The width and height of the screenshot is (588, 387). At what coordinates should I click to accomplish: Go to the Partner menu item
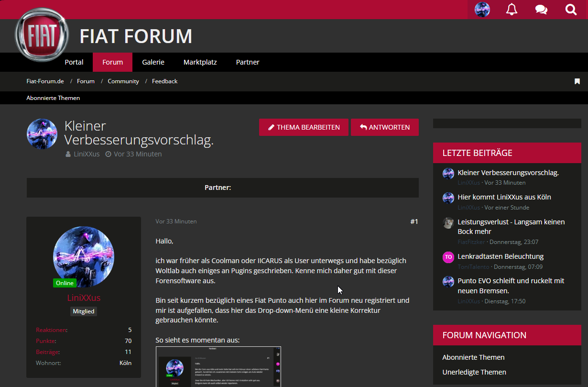248,62
